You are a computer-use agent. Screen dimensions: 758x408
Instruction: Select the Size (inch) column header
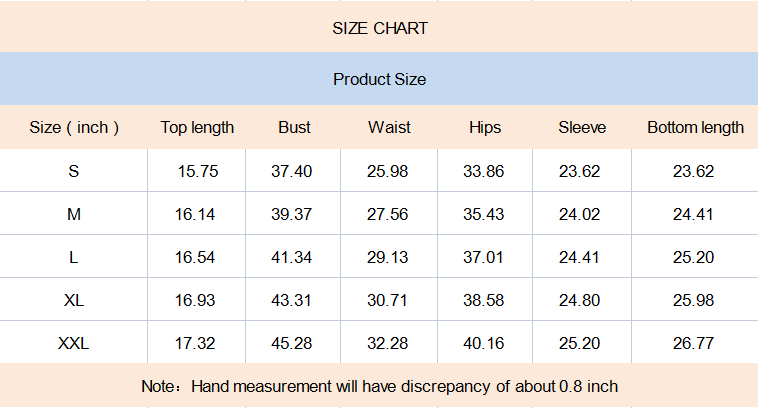click(x=74, y=127)
